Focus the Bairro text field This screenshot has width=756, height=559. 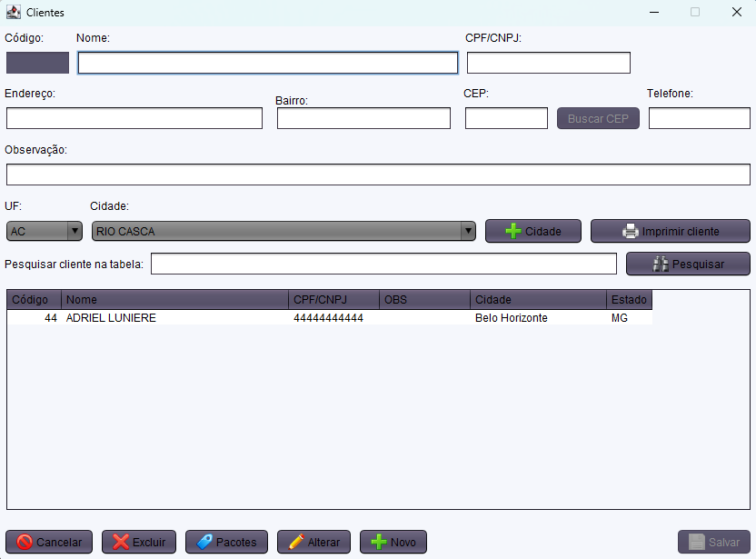click(364, 118)
